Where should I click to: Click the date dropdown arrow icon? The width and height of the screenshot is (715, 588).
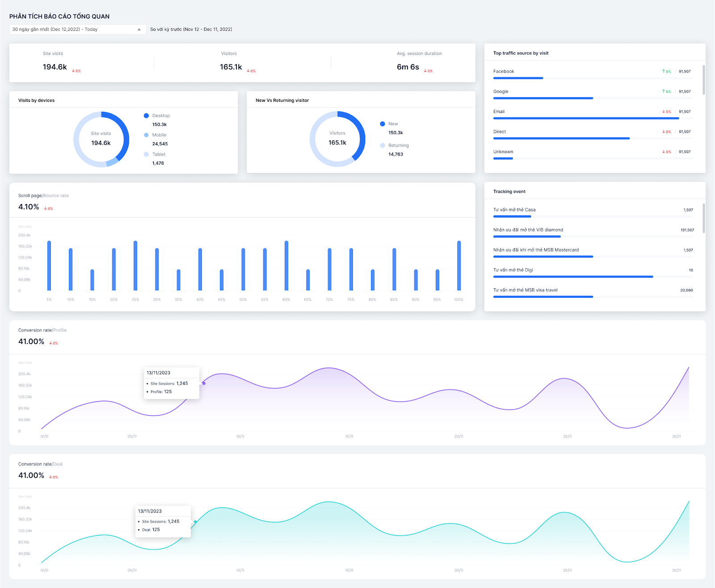click(139, 29)
